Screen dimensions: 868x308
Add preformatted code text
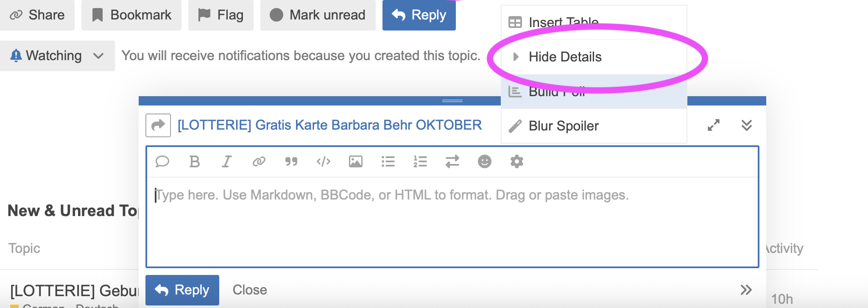tap(324, 161)
